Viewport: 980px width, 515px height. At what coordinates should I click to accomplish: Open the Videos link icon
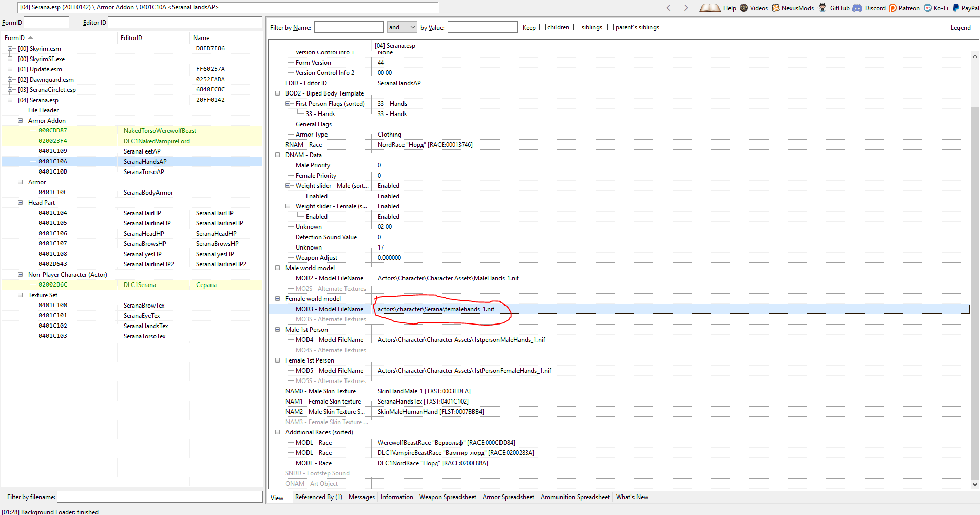744,8
